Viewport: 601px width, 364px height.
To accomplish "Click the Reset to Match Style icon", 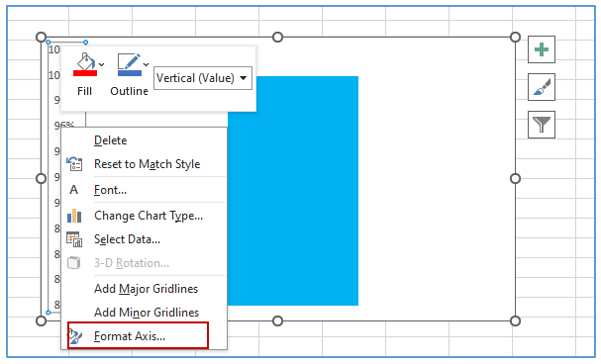I will pos(74,164).
